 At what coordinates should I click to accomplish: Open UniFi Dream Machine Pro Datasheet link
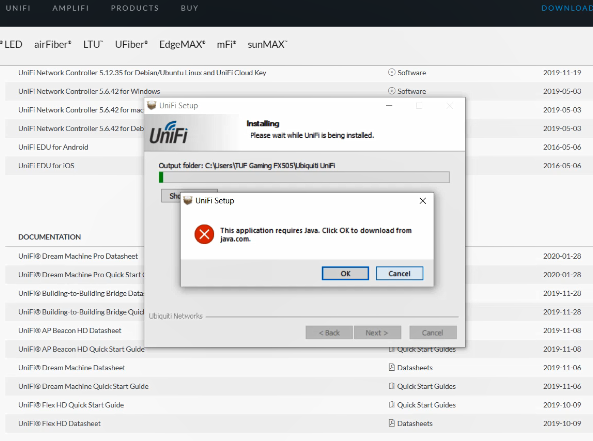click(x=78, y=256)
